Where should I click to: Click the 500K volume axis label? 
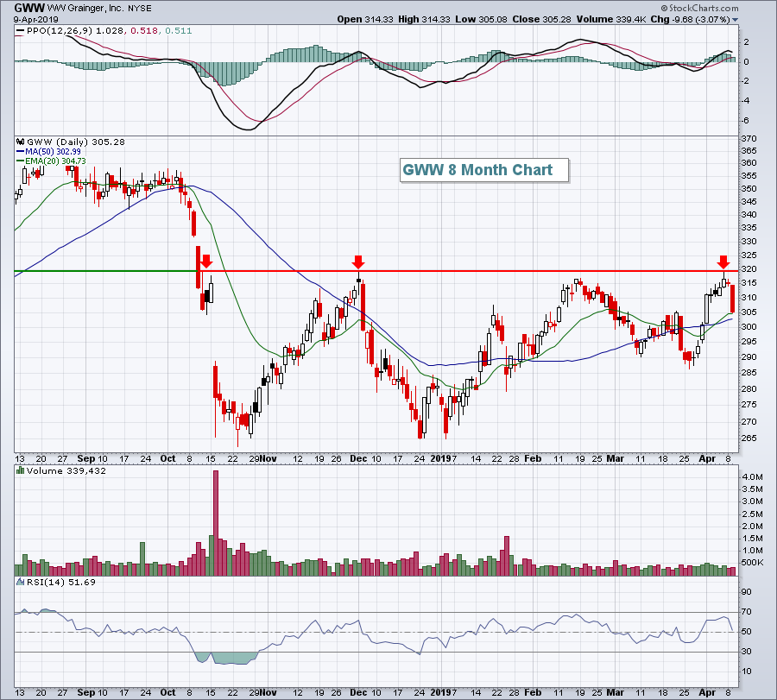coord(752,563)
